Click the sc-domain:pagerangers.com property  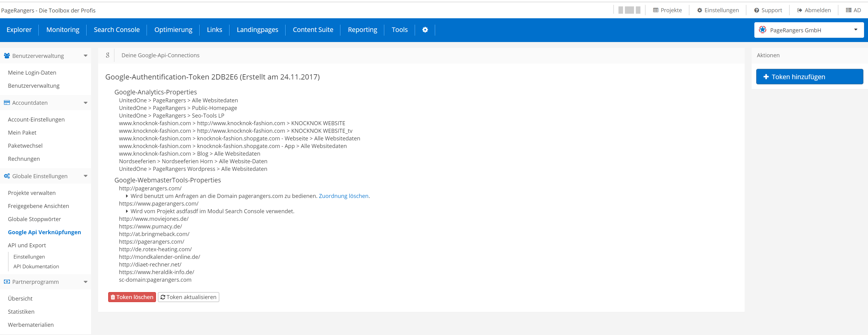[155, 280]
